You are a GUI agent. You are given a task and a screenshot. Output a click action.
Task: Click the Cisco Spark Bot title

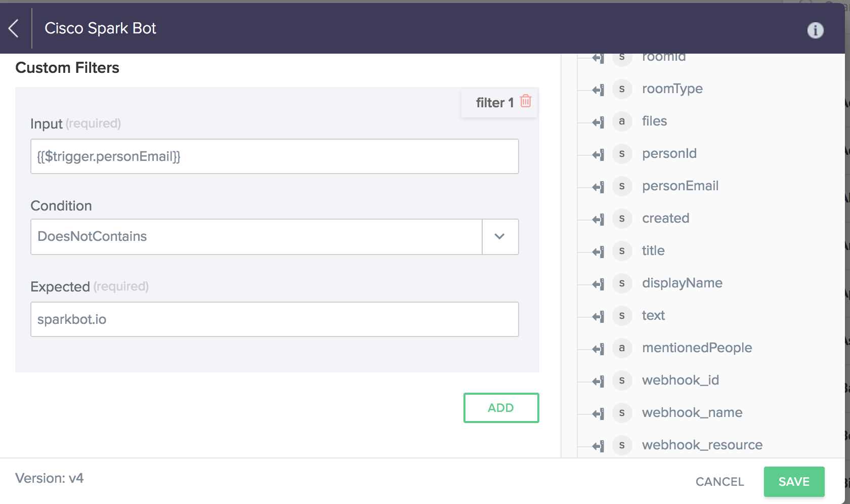(x=100, y=28)
